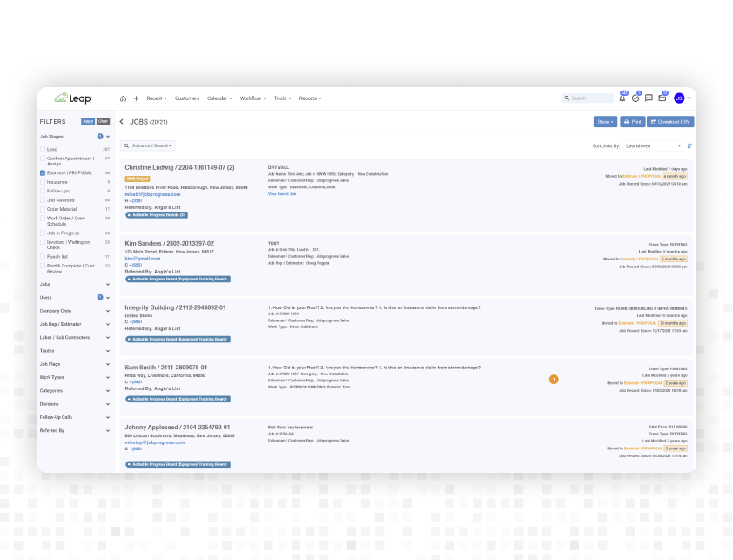Click mikeb@jobprogress.com email link
Image resolution: width=733 pixels, height=560 pixels.
[x=152, y=194]
